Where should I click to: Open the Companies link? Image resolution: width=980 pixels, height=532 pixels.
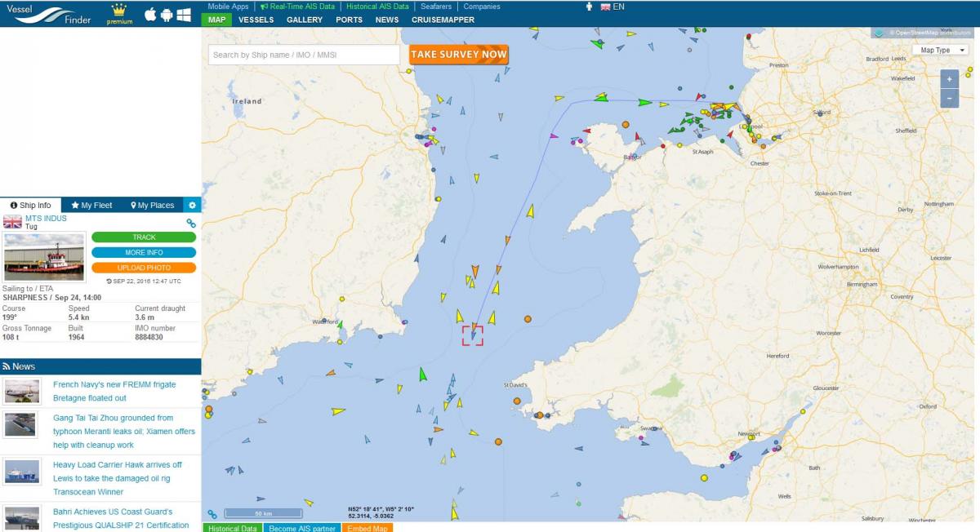pyautogui.click(x=482, y=7)
